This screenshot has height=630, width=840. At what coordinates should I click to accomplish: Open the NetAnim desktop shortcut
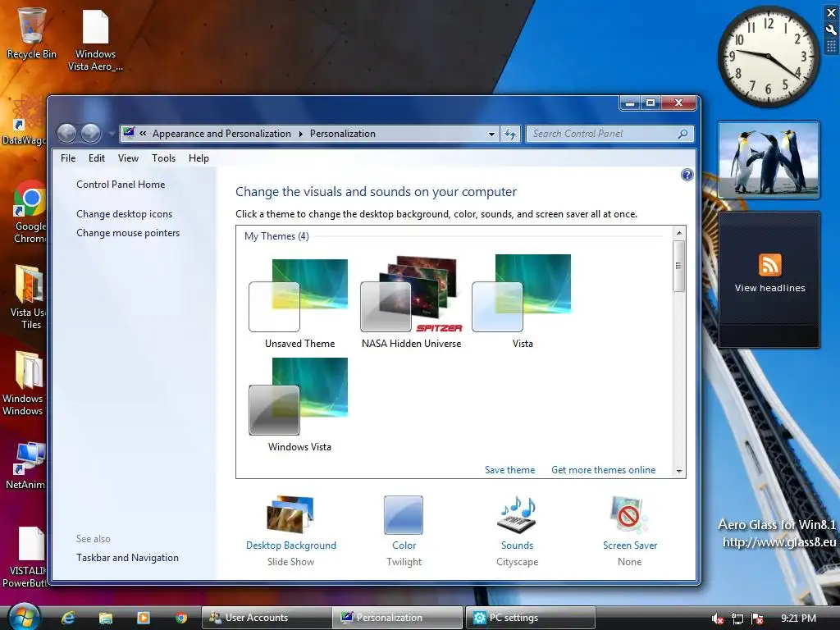pyautogui.click(x=25, y=465)
